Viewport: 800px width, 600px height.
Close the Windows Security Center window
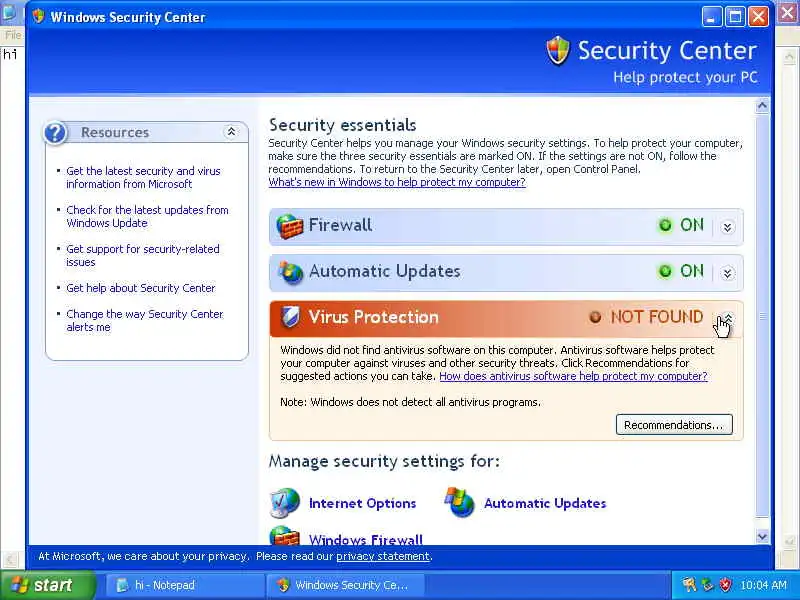point(759,17)
